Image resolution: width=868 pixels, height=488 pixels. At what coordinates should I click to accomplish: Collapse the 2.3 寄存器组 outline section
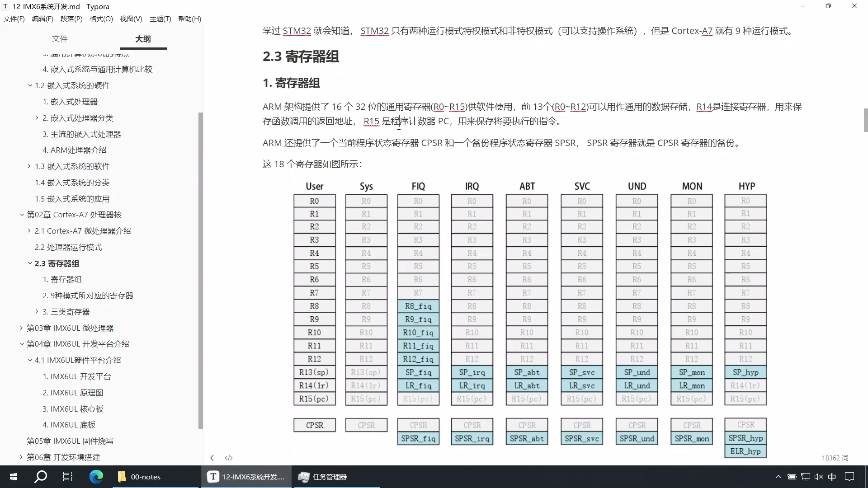(30, 263)
